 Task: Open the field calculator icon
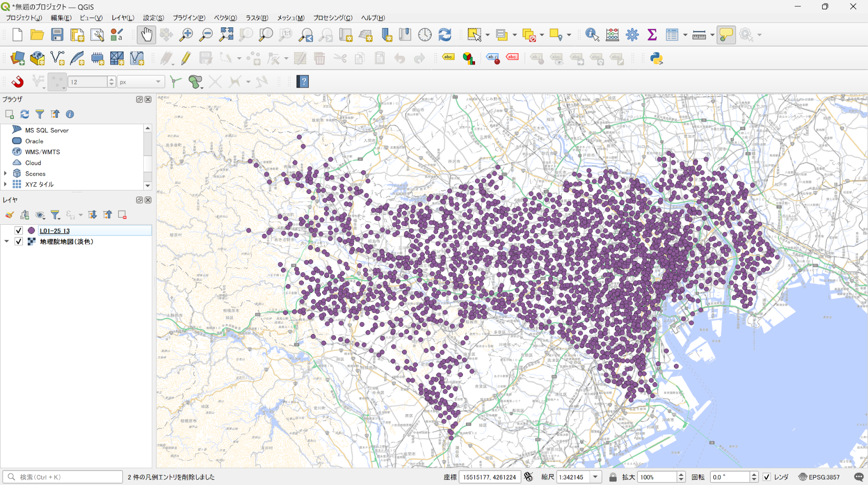pos(612,35)
